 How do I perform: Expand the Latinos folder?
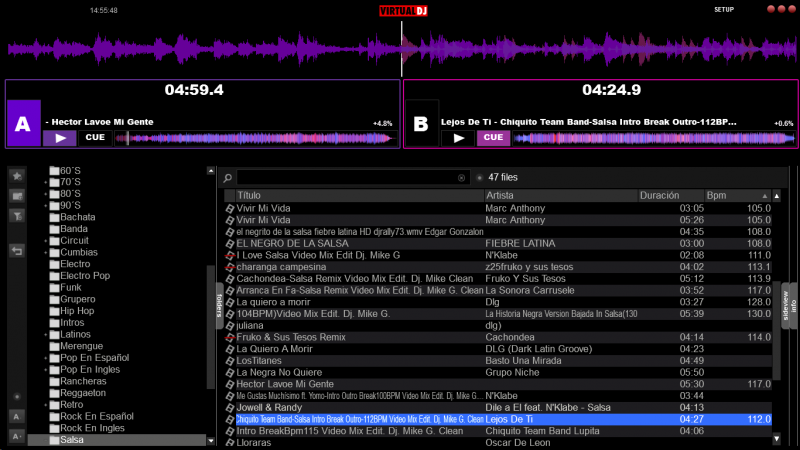pos(46,334)
